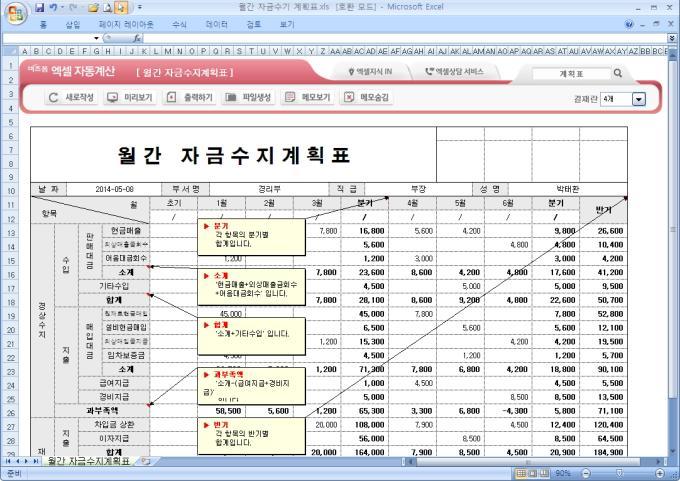Click the Zoom In plus button
The width and height of the screenshot is (680, 481).
pos(660,473)
